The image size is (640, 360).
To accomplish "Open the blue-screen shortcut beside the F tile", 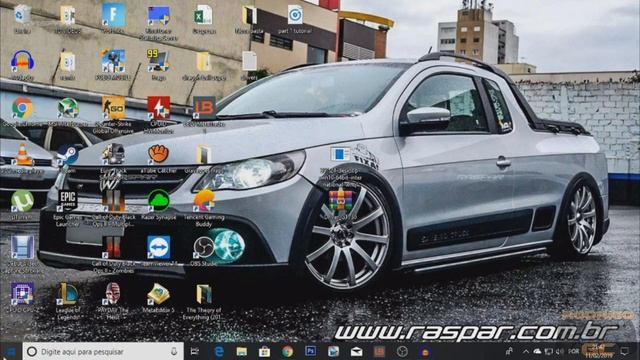I will pyautogui.click(x=158, y=16).
